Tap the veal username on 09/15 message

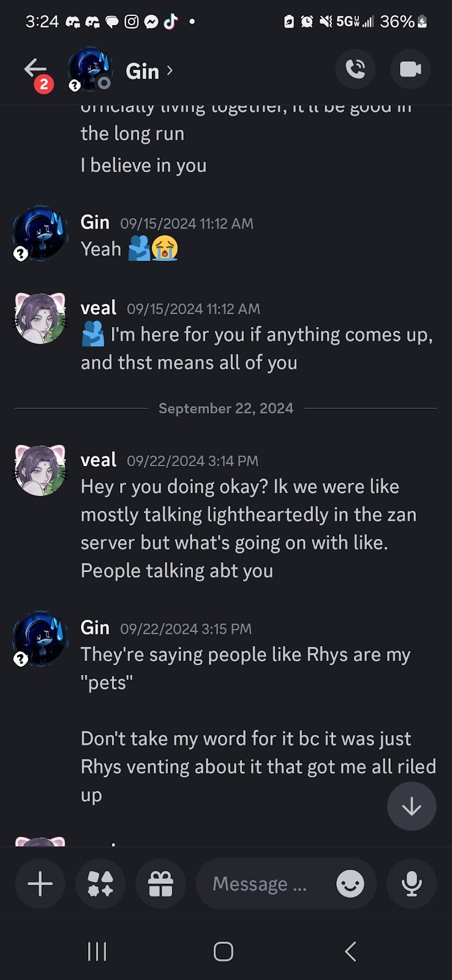click(x=99, y=308)
